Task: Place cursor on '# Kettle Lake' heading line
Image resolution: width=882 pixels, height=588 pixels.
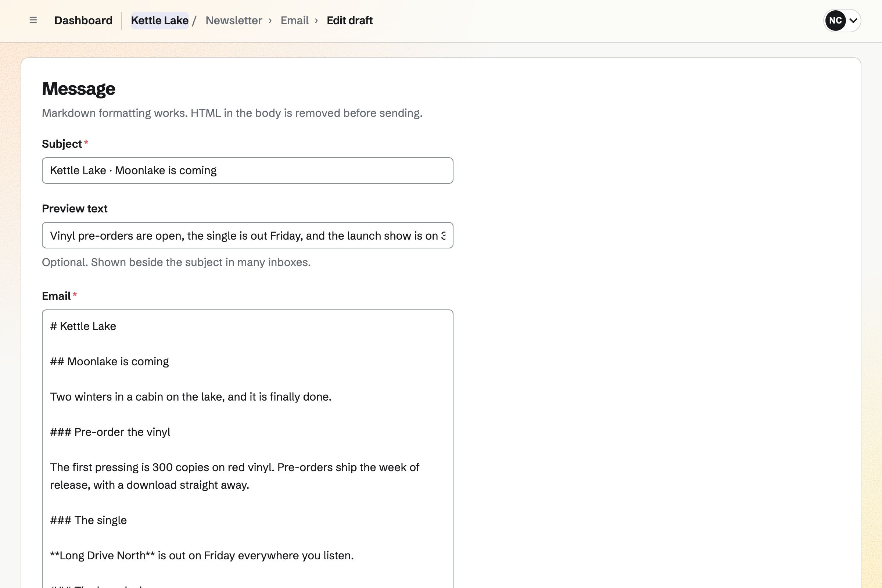Action: pos(83,326)
